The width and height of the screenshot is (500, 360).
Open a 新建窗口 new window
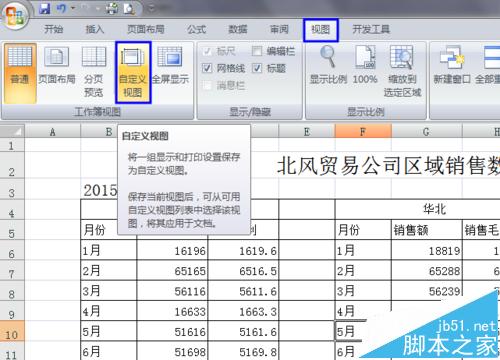(x=452, y=65)
